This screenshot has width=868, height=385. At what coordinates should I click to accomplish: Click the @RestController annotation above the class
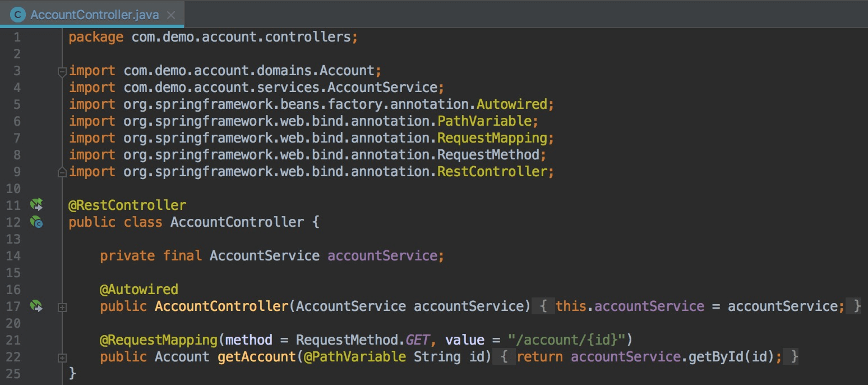[x=127, y=205]
